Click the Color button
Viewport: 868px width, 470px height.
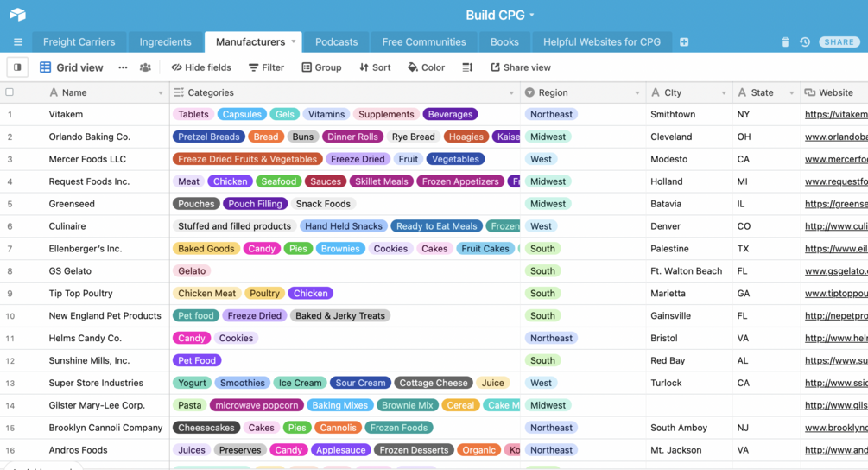click(x=427, y=67)
